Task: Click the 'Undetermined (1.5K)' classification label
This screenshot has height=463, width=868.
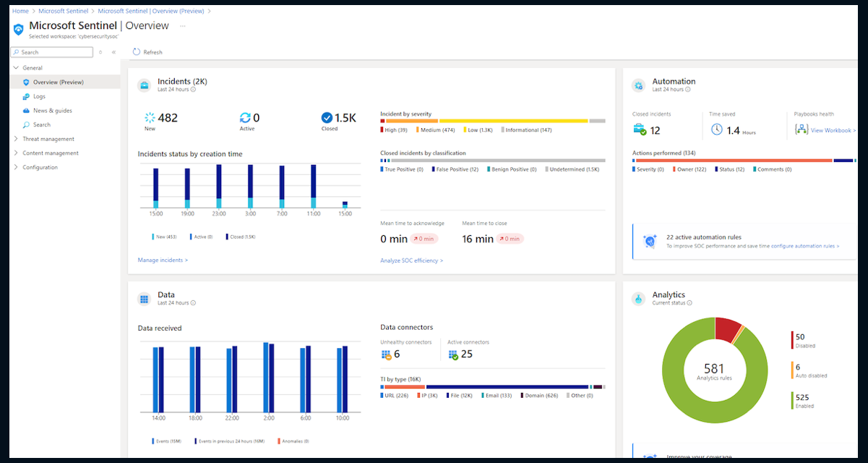Action: (575, 169)
